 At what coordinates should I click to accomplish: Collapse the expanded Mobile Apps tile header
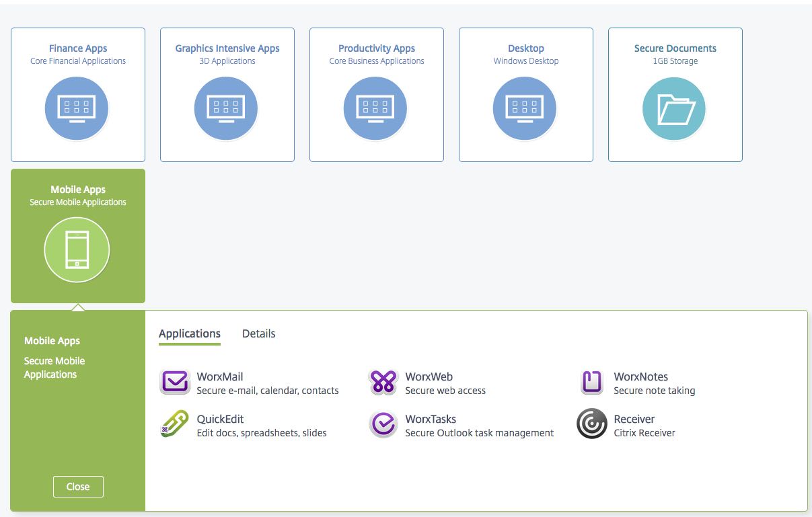tap(78, 190)
